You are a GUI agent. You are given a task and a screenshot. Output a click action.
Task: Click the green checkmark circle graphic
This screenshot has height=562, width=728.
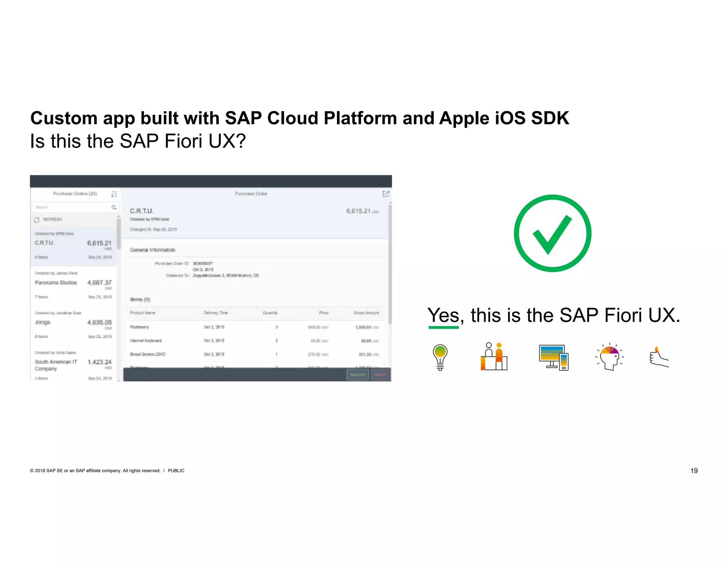coord(552,233)
